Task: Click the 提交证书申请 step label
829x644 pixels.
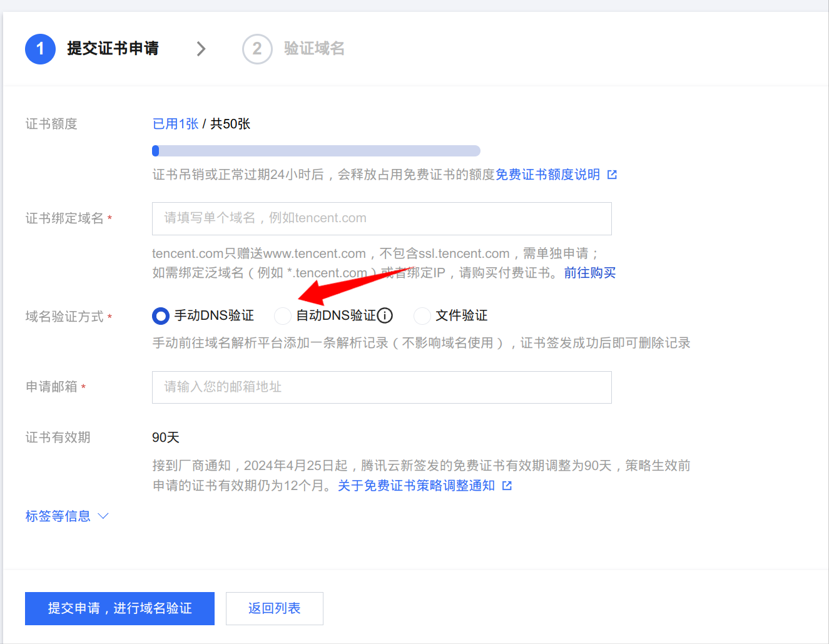Action: tap(113, 49)
